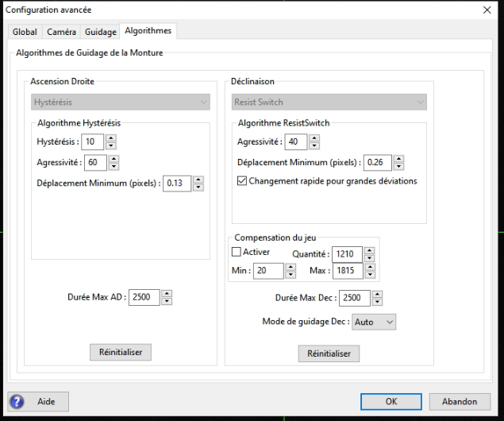Screen dimensions: 504x421
Task: Decrease Déplacement Minimum 0.13 with down arrow
Action: coord(198,187)
